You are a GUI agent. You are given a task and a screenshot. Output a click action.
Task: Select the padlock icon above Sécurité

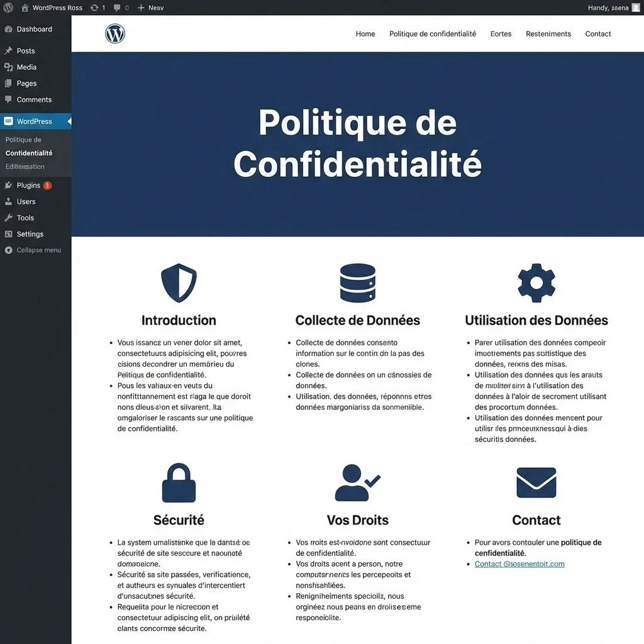coord(179,482)
